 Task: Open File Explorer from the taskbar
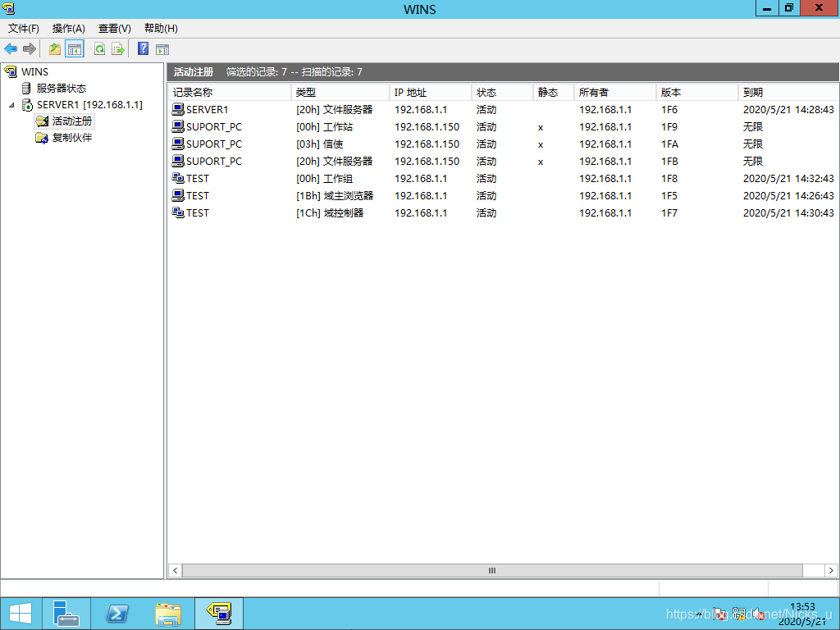167,614
